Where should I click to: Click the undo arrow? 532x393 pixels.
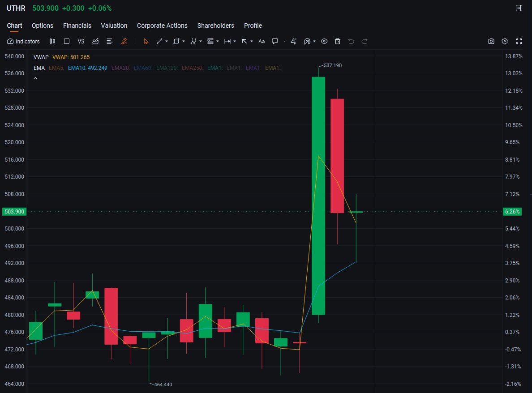[351, 41]
